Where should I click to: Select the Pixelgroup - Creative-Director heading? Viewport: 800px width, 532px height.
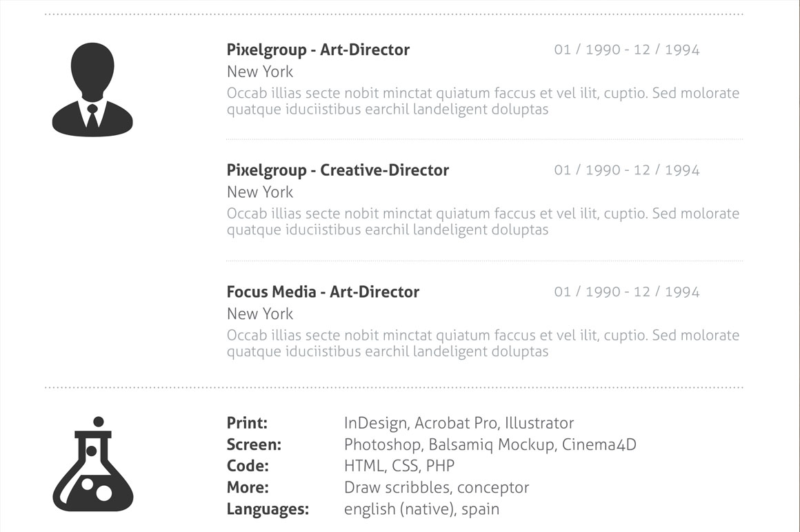coord(337,170)
